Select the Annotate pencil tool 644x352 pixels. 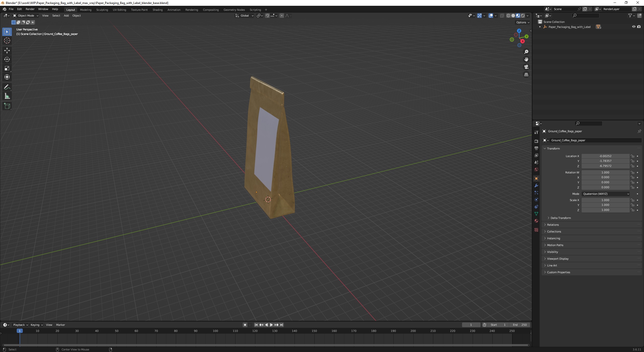(7, 87)
